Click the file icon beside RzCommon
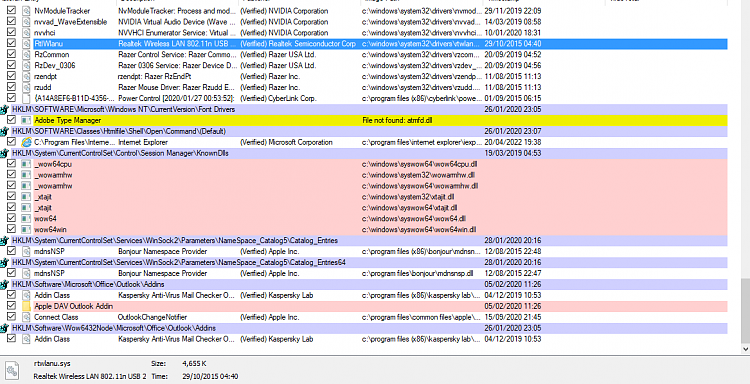 coord(26,55)
